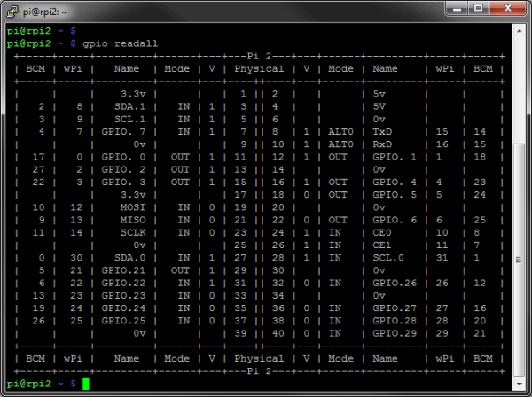This screenshot has width=532, height=397.
Task: Close the pi@rpi2 terminal window
Action: click(x=507, y=9)
